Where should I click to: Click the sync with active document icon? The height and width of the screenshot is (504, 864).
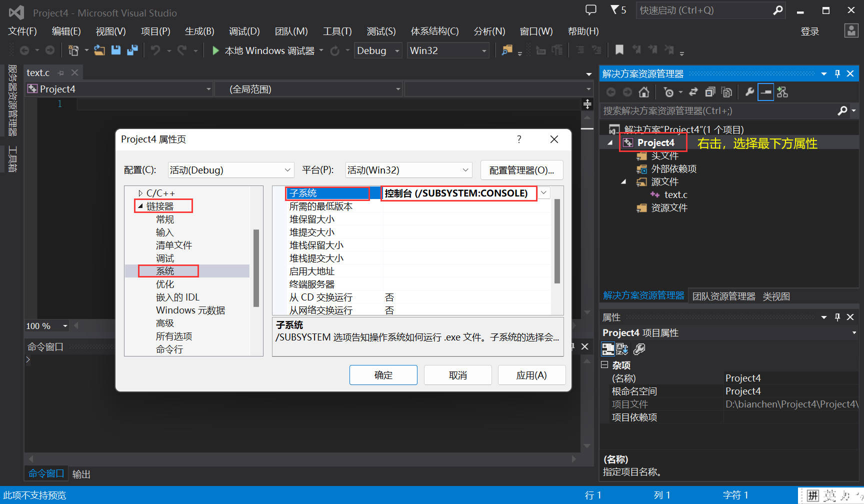[x=693, y=92]
